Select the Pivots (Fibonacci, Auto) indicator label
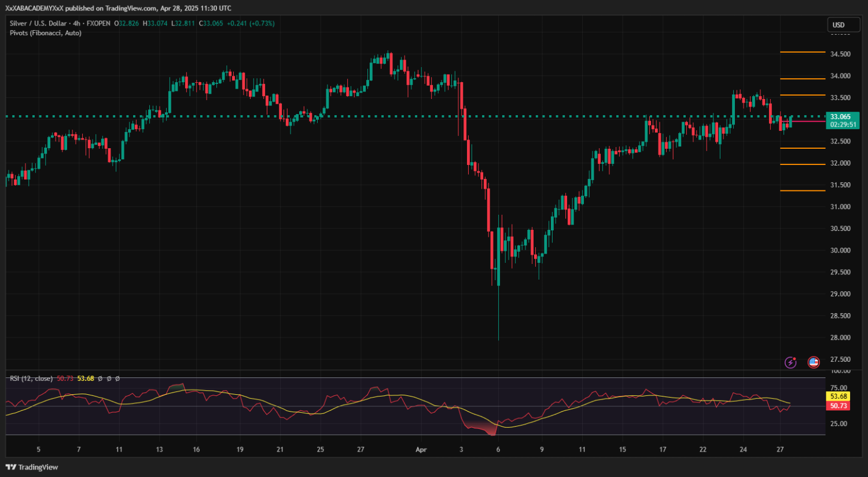This screenshot has width=868, height=477. (x=46, y=33)
